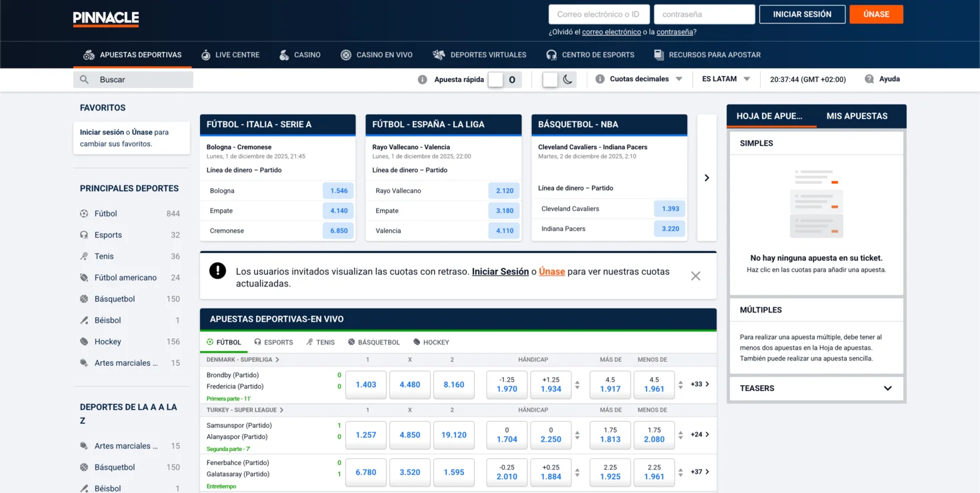980x493 pixels.
Task: Click Iniciar sesión link in Favoritos box
Action: 102,133
